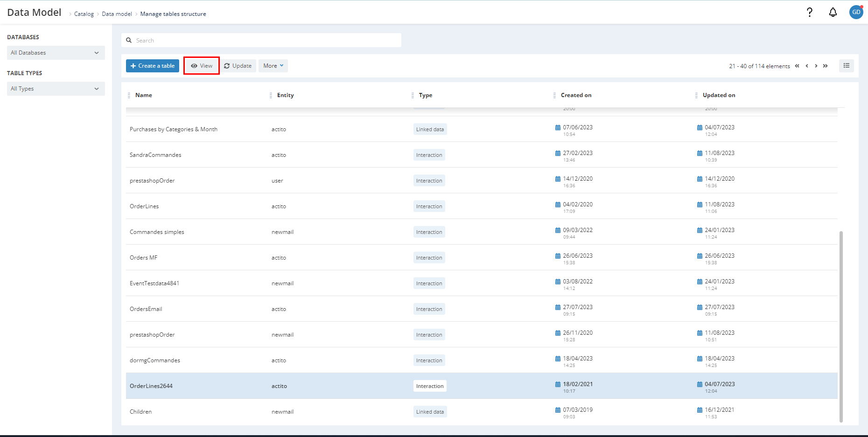Expand the All Databases dropdown
Viewport: 868px width, 437px height.
56,53
